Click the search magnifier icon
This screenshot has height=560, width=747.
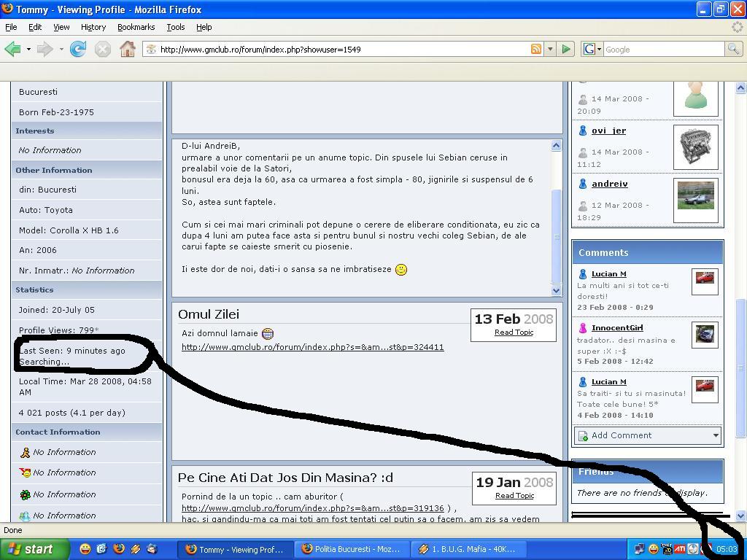(x=733, y=49)
